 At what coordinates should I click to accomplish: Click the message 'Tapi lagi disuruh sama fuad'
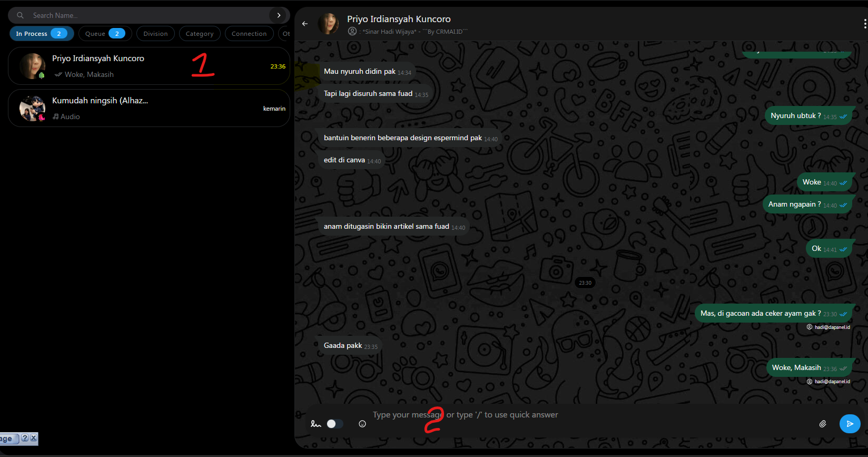click(376, 94)
